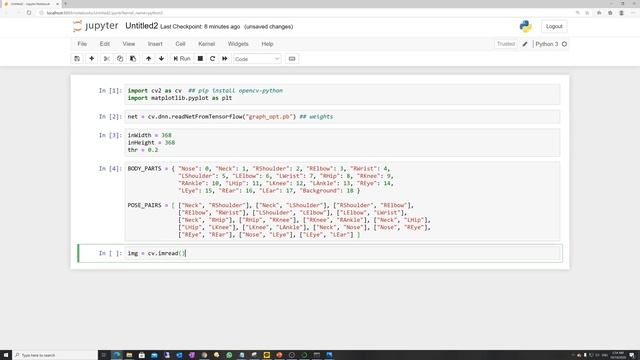640x360 pixels.
Task: Insert a cell below with plus icon
Action: point(91,59)
